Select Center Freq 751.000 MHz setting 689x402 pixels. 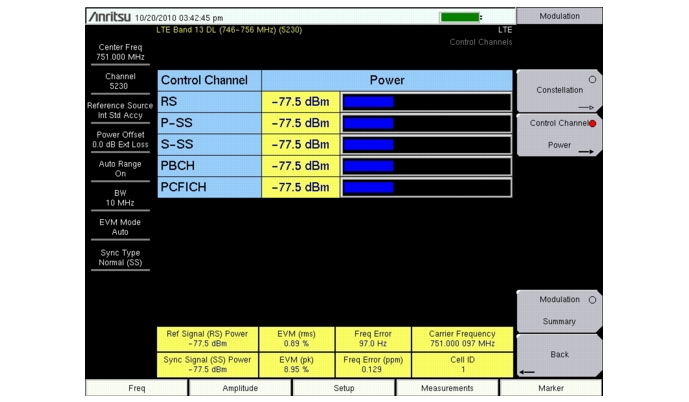120,52
